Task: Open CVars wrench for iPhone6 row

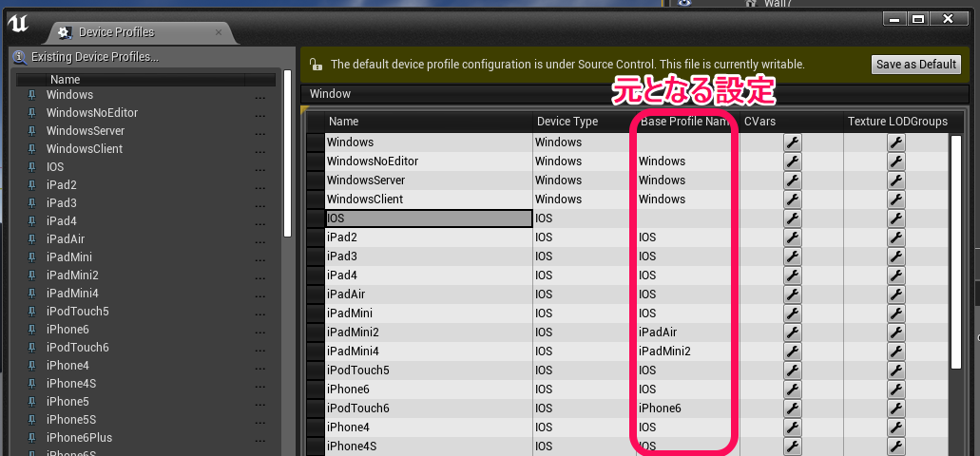Action: point(792,389)
